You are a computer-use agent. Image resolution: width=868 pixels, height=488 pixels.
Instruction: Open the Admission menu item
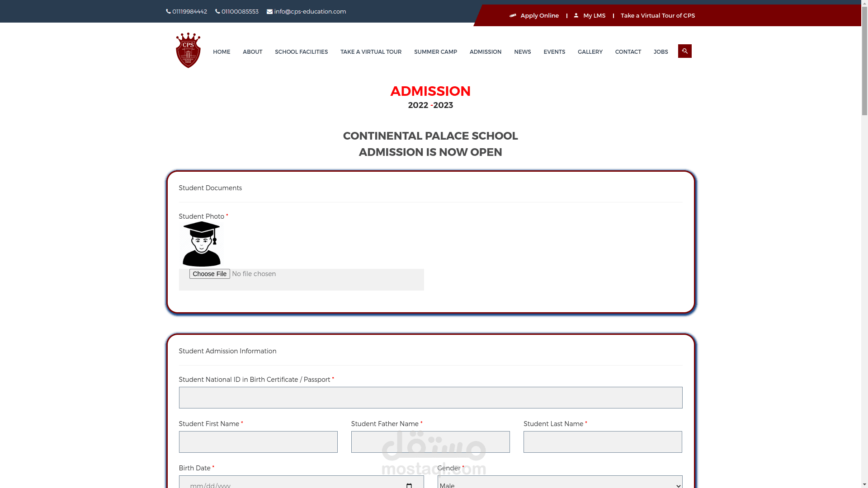coord(485,52)
